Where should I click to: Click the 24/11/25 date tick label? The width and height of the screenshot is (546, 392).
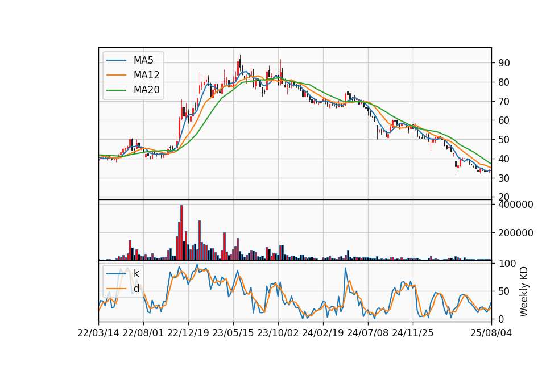pos(413,333)
